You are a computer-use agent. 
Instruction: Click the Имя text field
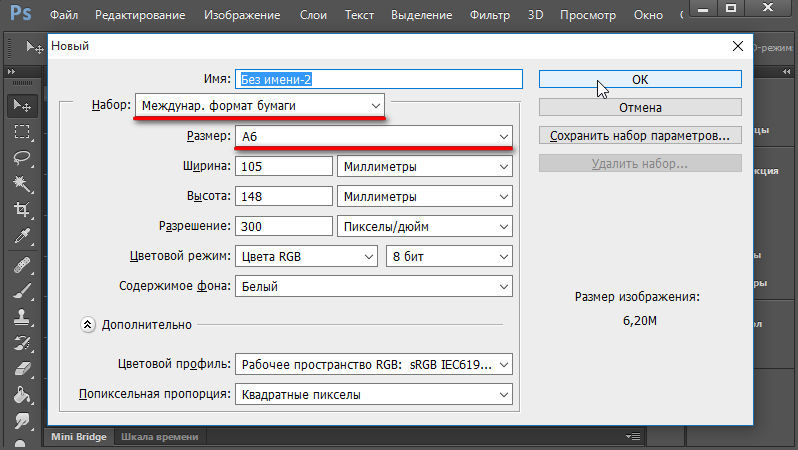point(378,79)
